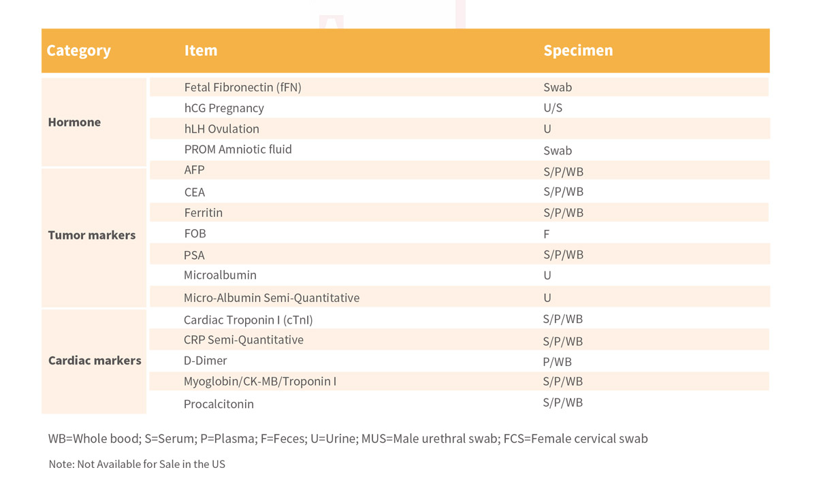Click the Procalcitonin item
The width and height of the screenshot is (817, 504).
tap(219, 404)
